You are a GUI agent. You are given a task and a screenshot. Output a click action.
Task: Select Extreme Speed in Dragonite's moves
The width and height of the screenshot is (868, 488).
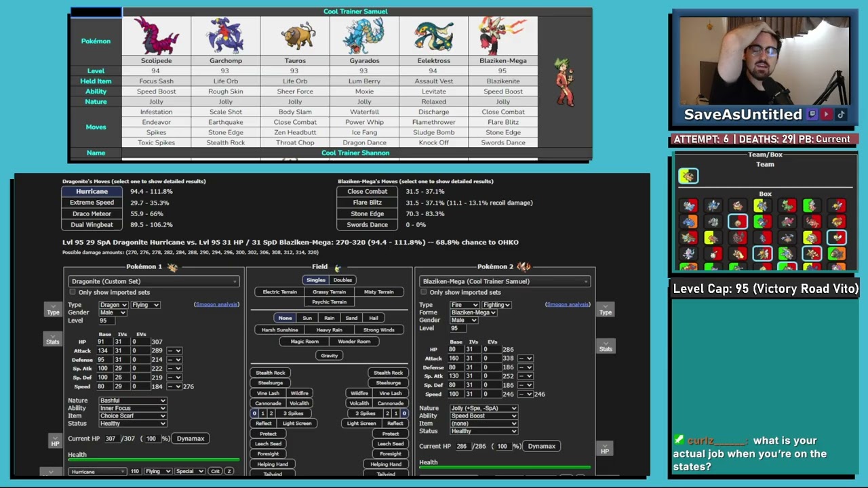92,203
